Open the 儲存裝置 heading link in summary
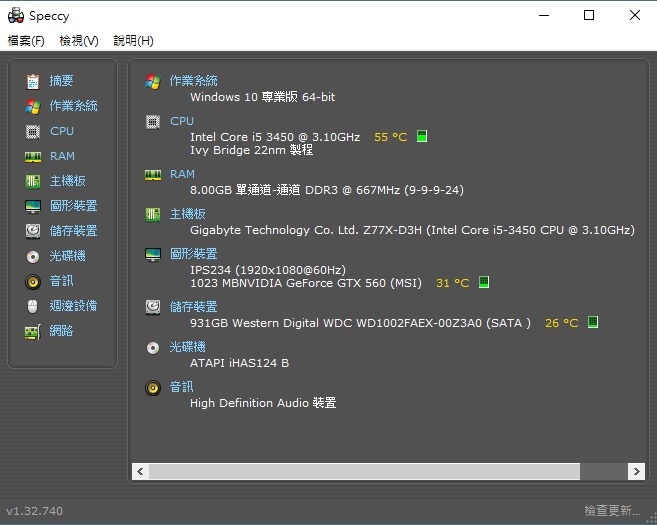This screenshot has height=525, width=657. [194, 307]
